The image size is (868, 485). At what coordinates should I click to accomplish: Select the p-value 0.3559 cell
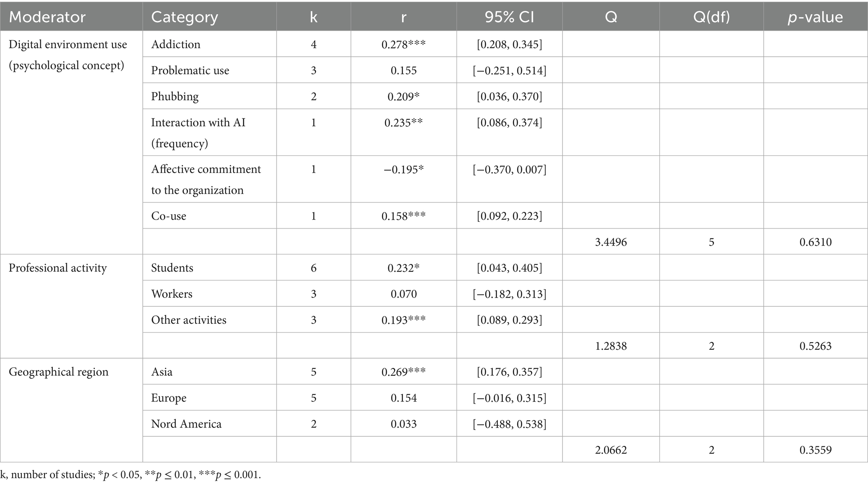click(815, 450)
